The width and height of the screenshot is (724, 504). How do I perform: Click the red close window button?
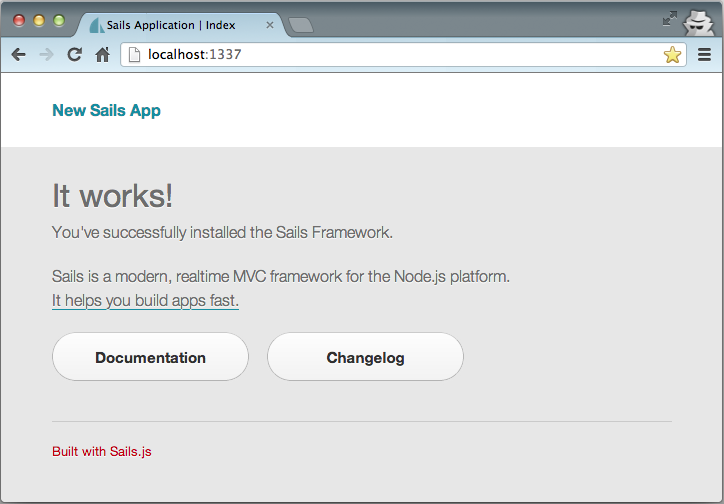tap(19, 20)
